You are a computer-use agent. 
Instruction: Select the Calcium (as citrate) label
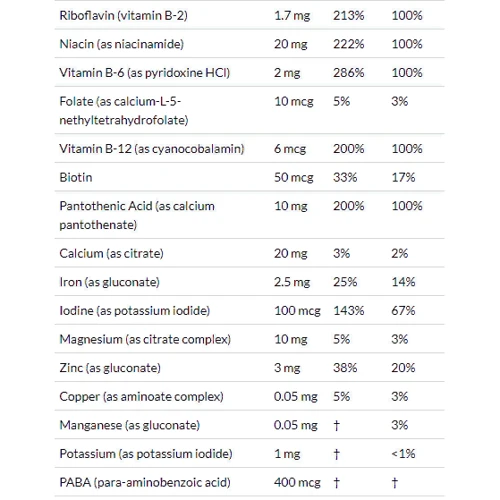(x=111, y=253)
